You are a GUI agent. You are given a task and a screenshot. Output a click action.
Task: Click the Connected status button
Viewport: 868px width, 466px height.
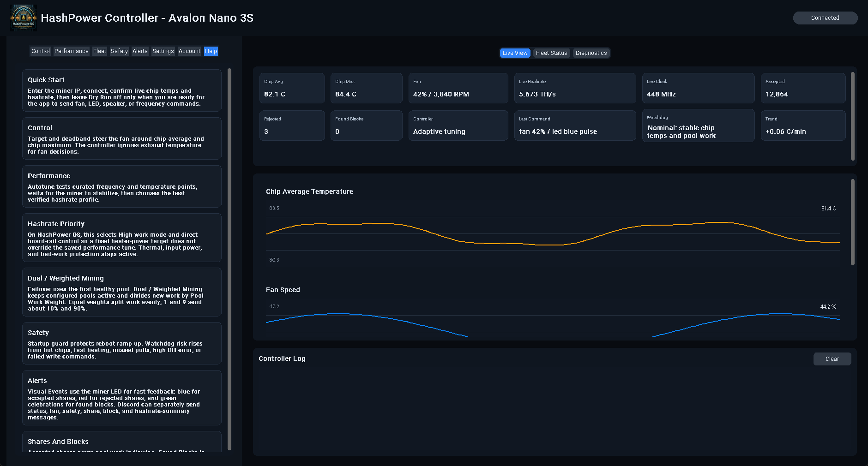pos(825,18)
